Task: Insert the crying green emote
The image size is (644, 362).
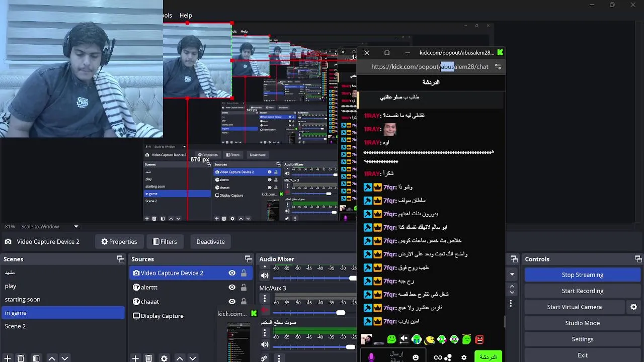Action: pyautogui.click(x=417, y=340)
